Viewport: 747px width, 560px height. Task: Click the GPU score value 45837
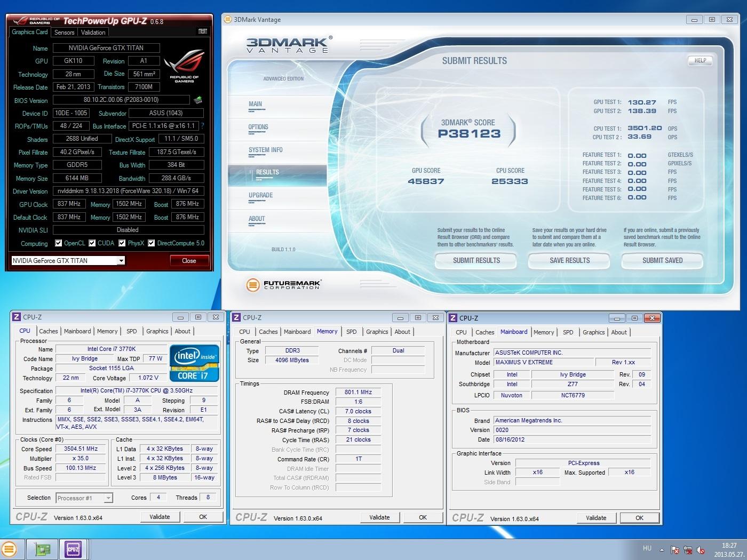click(426, 181)
